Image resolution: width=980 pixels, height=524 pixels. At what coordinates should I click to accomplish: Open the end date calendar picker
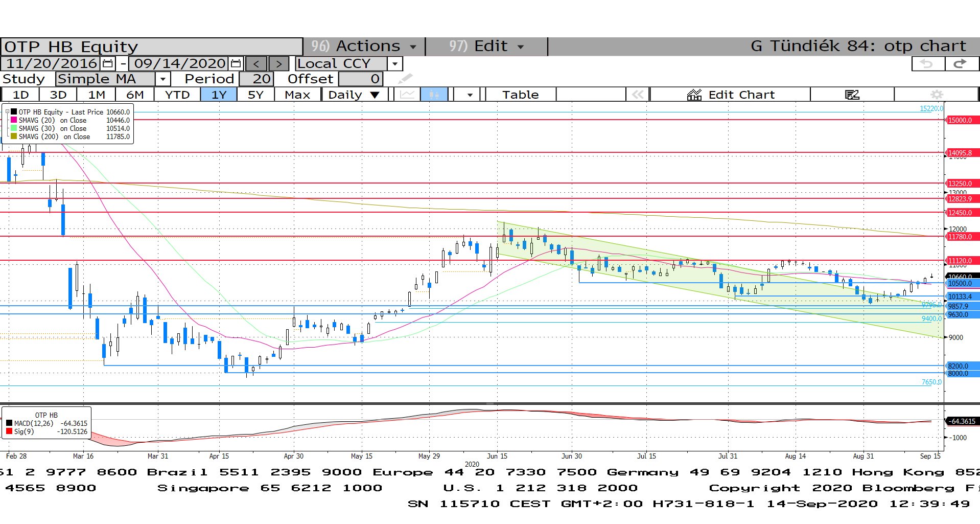coord(236,63)
